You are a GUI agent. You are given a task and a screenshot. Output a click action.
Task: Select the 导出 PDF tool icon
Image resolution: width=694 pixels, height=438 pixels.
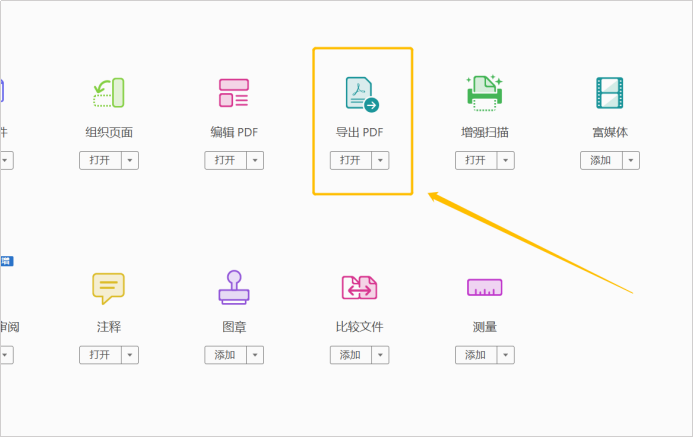click(362, 94)
